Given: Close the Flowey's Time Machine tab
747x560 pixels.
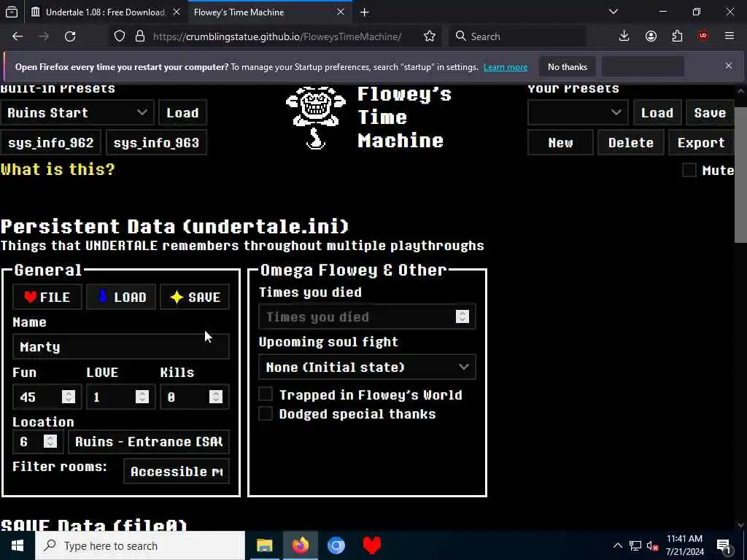Looking at the screenshot, I should point(341,12).
